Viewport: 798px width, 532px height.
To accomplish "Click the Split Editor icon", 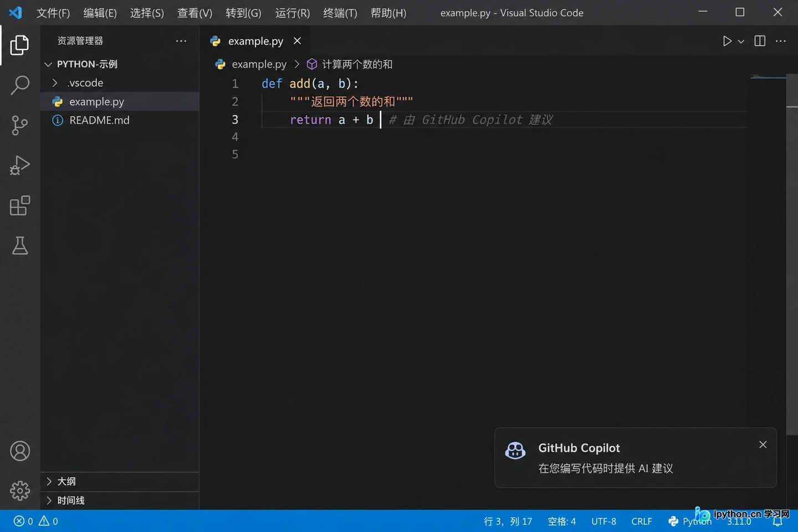I will 760,41.
